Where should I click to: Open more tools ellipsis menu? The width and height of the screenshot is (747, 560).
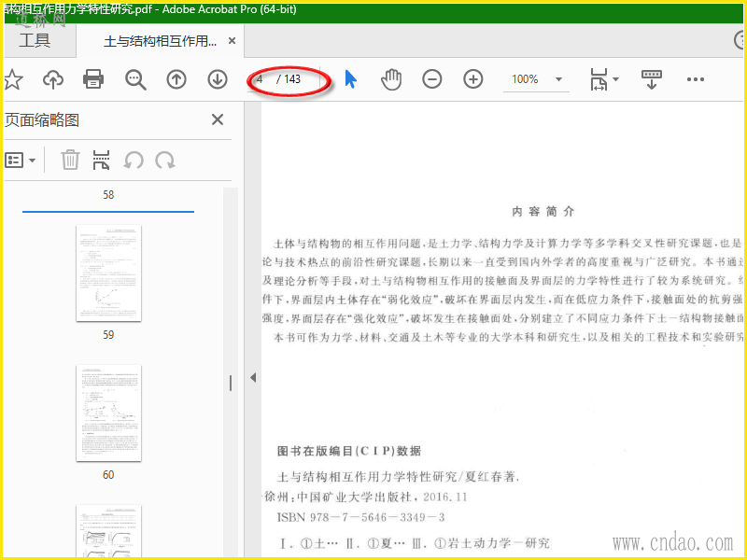pyautogui.click(x=695, y=79)
